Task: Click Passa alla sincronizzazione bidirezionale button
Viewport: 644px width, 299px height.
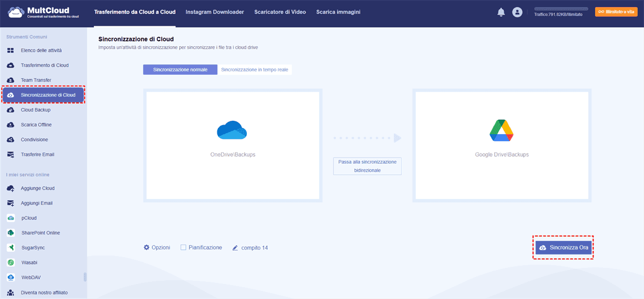Action: 367,166
